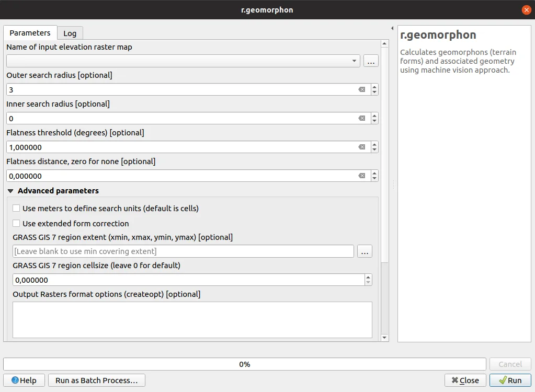Clear the Outer search radius value
The width and height of the screenshot is (535, 392).
pyautogui.click(x=361, y=90)
